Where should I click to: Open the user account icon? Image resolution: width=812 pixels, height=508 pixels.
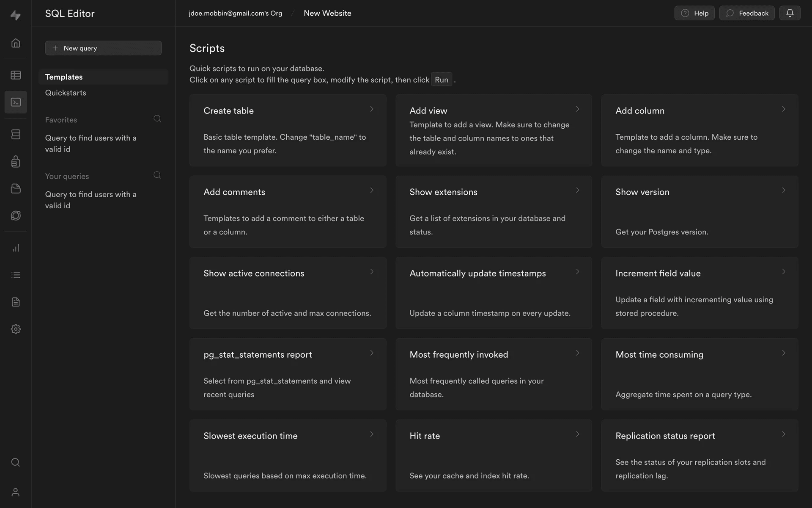pos(16,492)
